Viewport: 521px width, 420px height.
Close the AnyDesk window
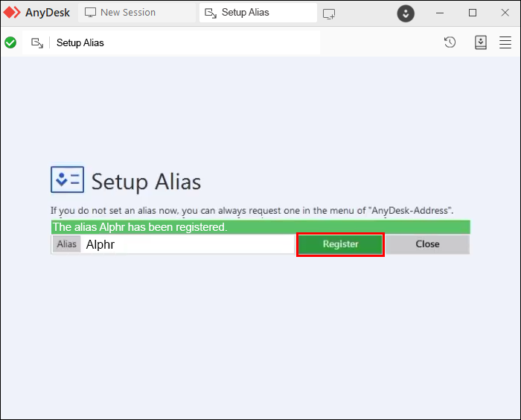click(x=505, y=13)
